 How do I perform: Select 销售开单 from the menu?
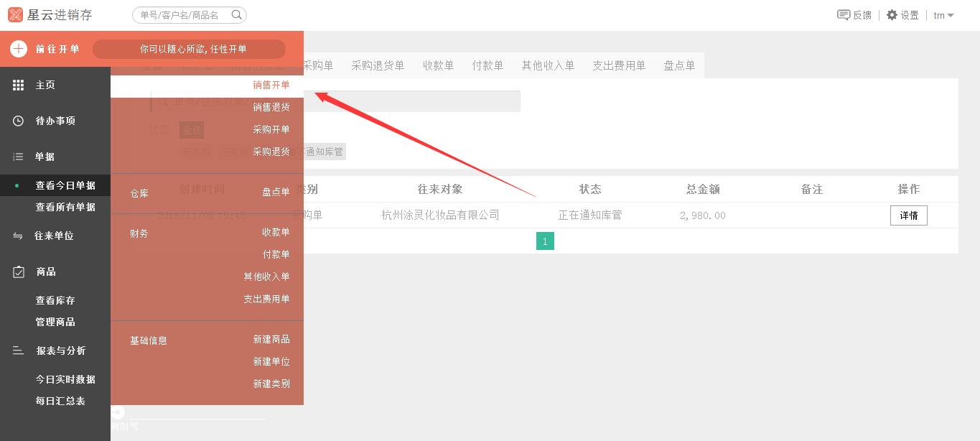(x=271, y=85)
